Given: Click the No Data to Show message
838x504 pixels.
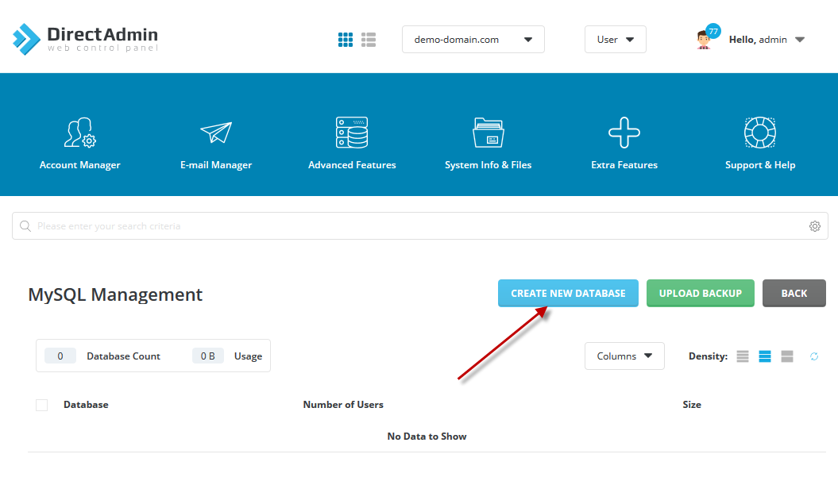Looking at the screenshot, I should (x=427, y=437).
